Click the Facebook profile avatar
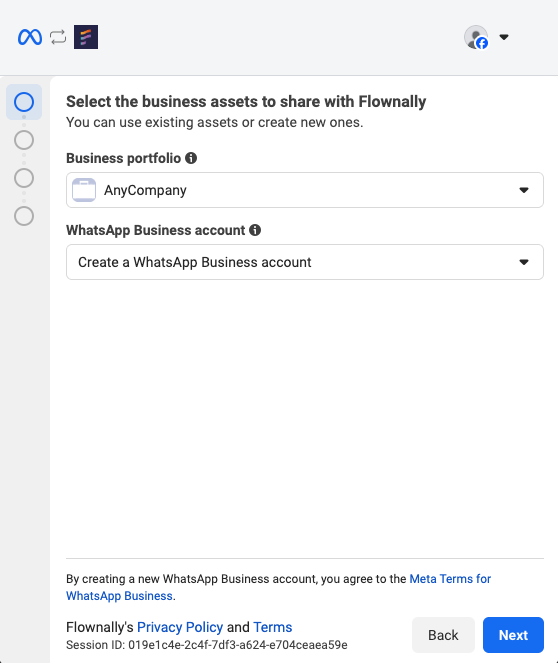Image resolution: width=558 pixels, height=663 pixels. point(476,37)
